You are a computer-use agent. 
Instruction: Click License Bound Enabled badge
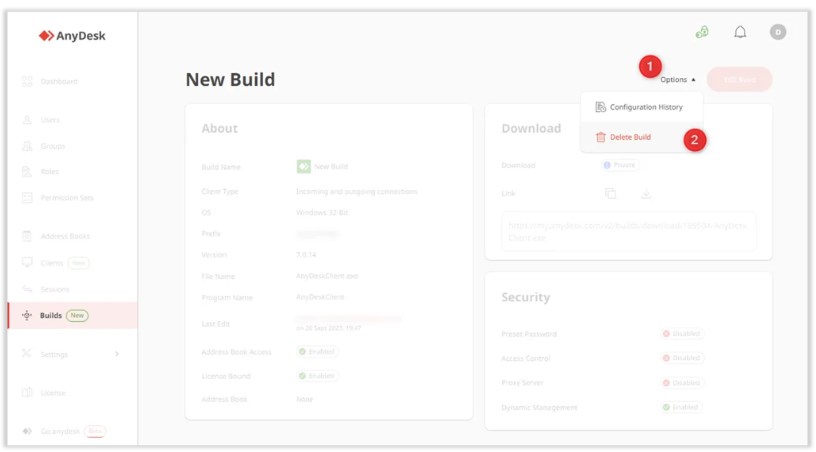(x=317, y=376)
